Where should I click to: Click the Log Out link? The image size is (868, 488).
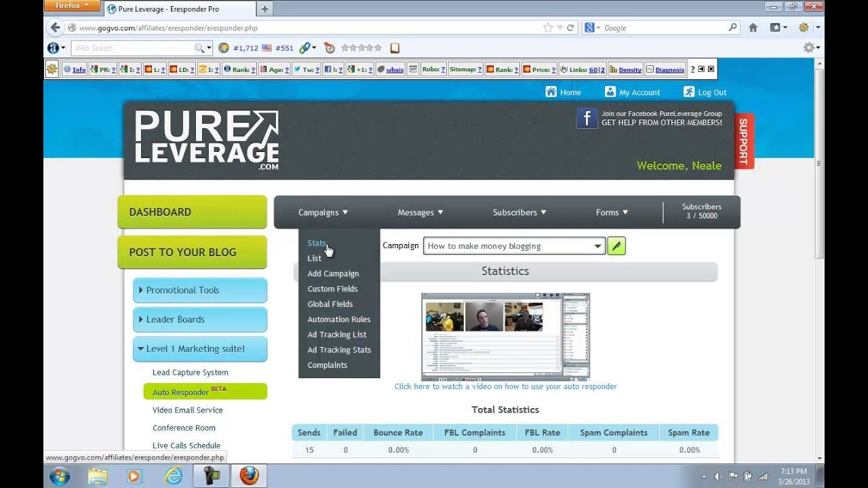pos(705,92)
